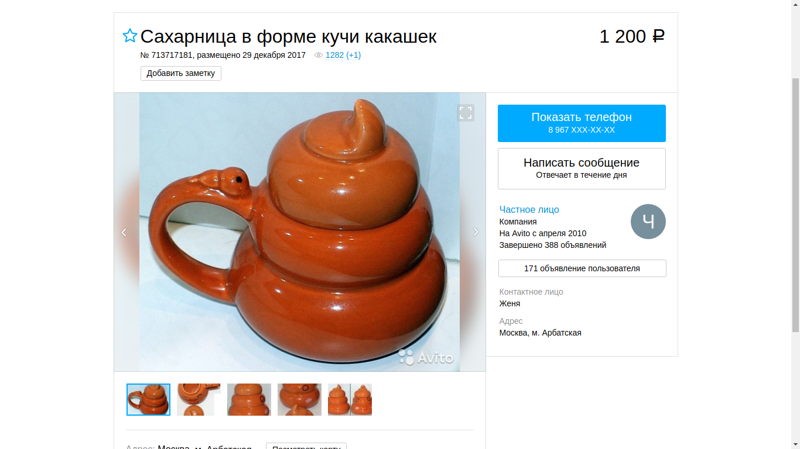
Task: Click Написать сообщение button
Action: [x=582, y=168]
